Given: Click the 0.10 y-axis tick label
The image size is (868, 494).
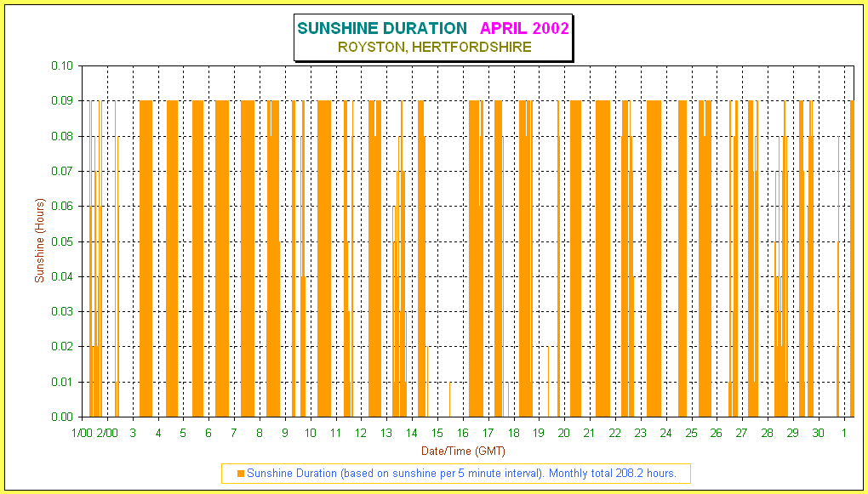Looking at the screenshot, I should (x=63, y=66).
